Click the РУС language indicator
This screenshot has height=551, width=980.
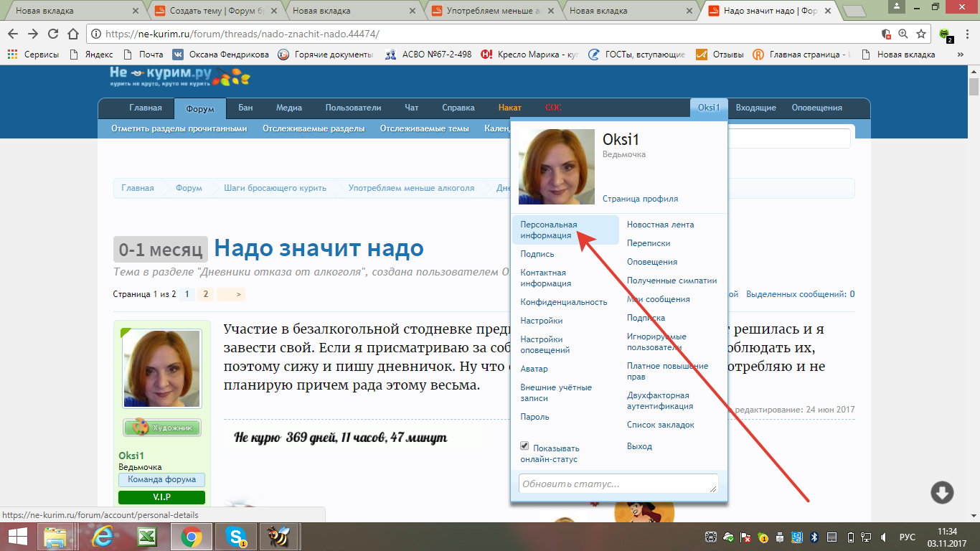908,537
